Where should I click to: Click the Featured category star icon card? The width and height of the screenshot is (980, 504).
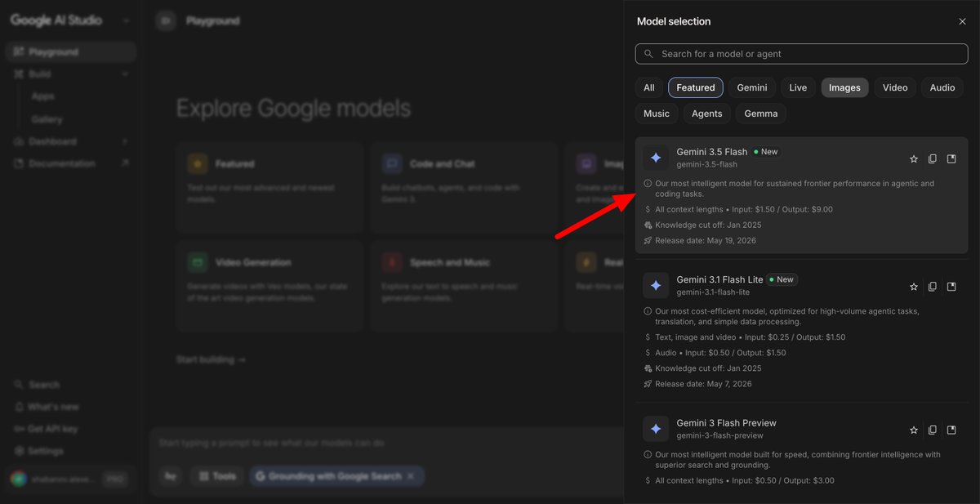pyautogui.click(x=197, y=163)
